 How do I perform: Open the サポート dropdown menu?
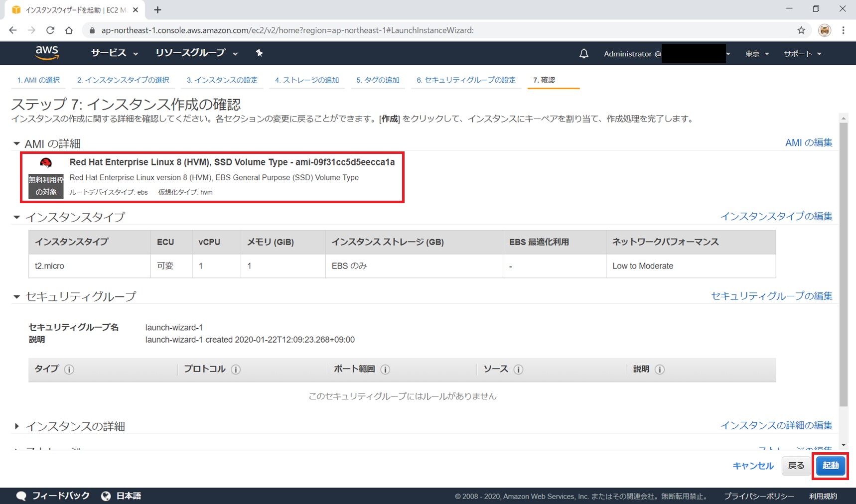(802, 54)
